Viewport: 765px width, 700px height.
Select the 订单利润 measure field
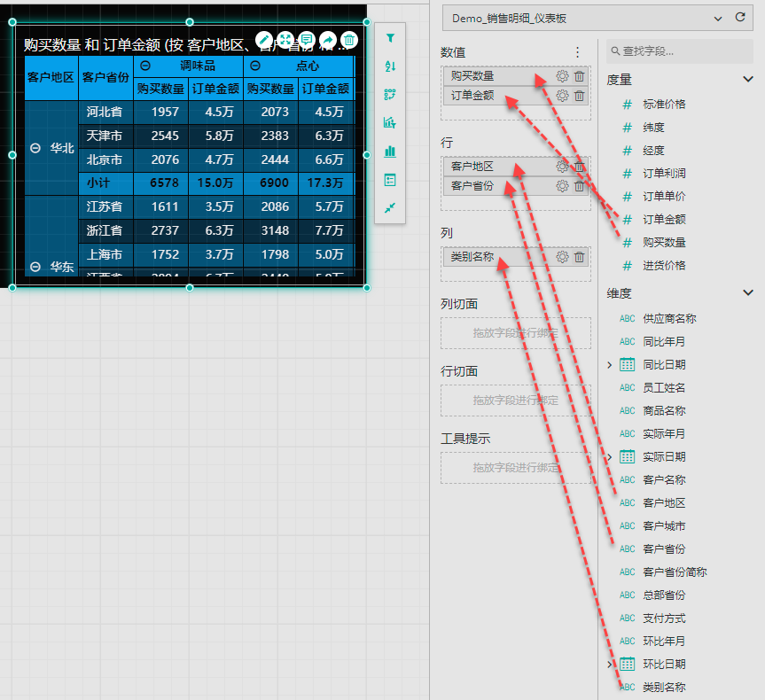(x=664, y=174)
